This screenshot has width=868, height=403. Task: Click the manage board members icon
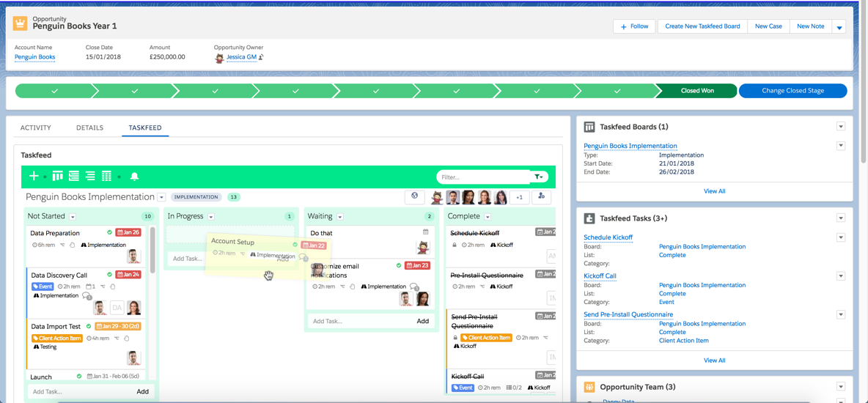coord(541,196)
